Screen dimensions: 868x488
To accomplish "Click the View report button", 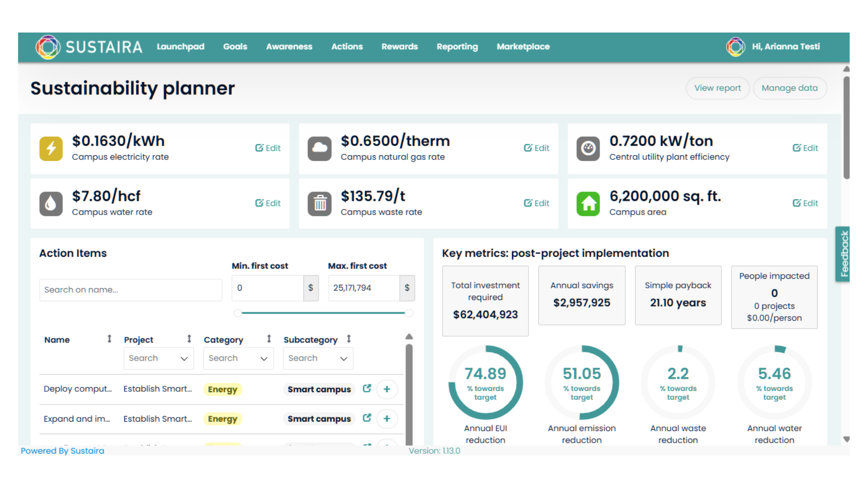I will [x=717, y=88].
